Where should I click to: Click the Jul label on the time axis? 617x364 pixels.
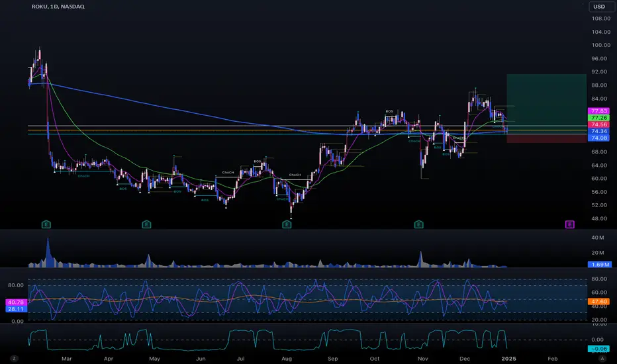coord(240,359)
